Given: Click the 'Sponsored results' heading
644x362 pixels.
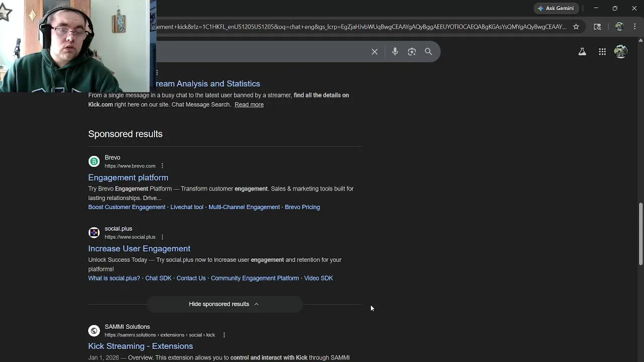Looking at the screenshot, I should pos(125,134).
